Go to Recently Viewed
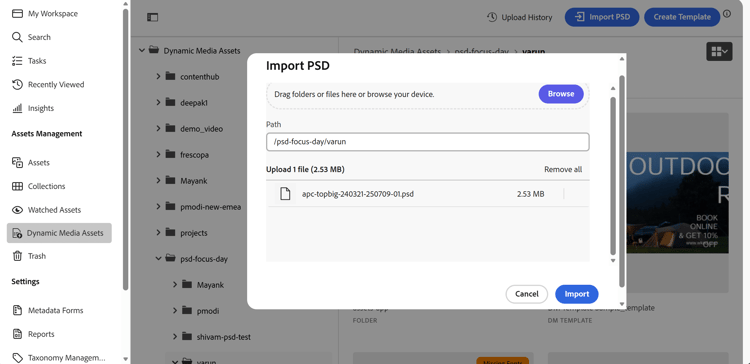 (x=56, y=85)
